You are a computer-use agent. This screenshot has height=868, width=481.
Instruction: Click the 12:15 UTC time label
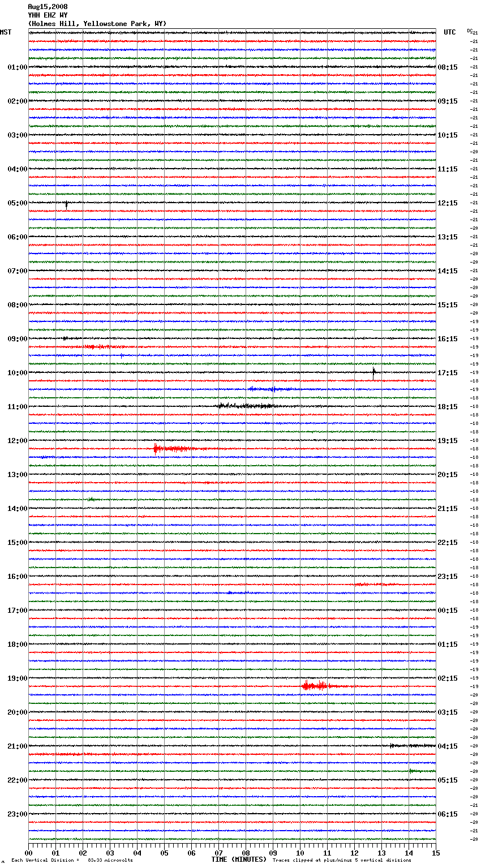pos(448,203)
